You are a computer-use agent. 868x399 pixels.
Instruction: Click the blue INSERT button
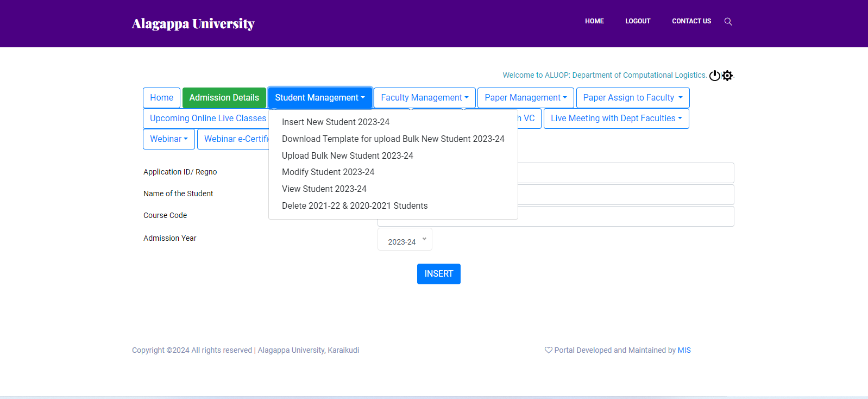pyautogui.click(x=439, y=274)
